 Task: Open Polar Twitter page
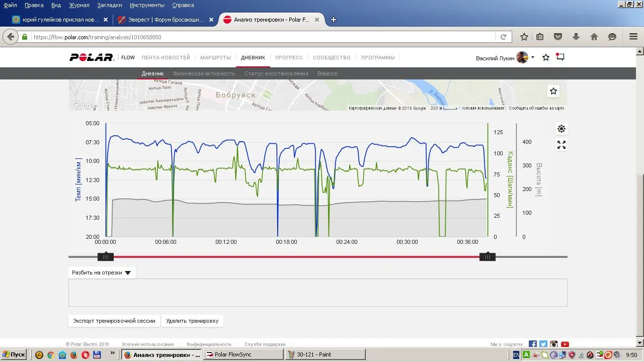click(x=543, y=344)
